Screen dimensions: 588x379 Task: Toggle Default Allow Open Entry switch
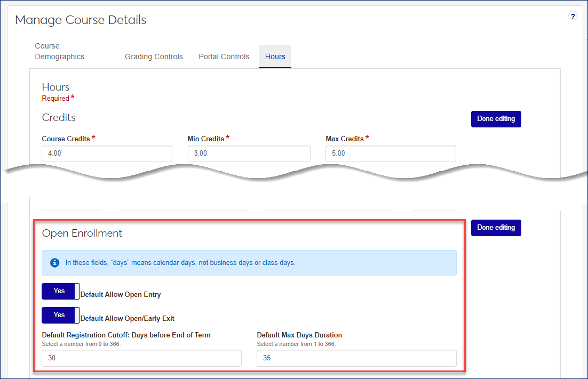click(x=61, y=291)
